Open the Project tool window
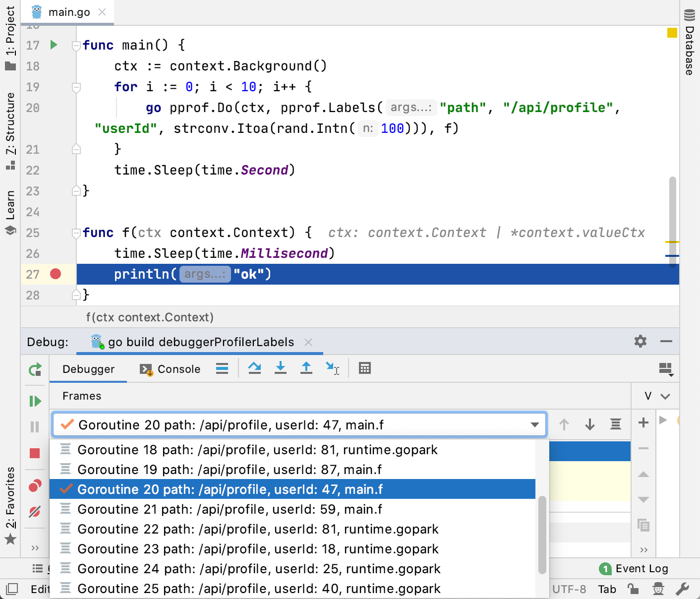This screenshot has width=700, height=599. [x=10, y=37]
